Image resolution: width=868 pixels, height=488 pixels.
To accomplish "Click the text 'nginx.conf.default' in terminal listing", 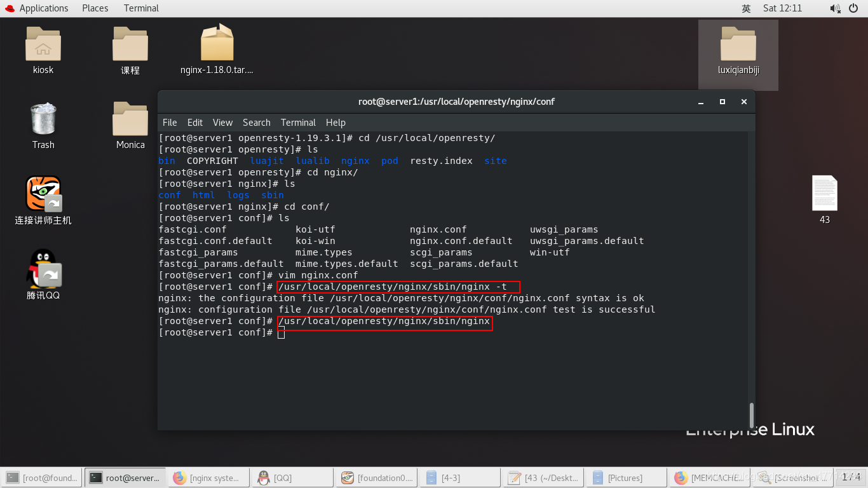I will [461, 241].
